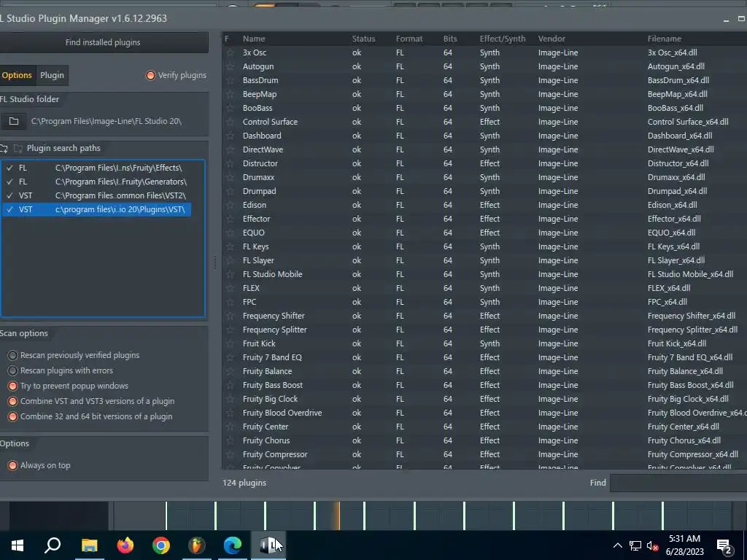Click Find installed plugins button
747x560 pixels.
click(103, 42)
